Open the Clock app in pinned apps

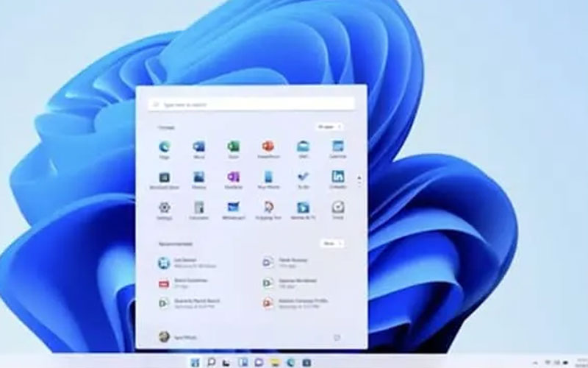(338, 210)
